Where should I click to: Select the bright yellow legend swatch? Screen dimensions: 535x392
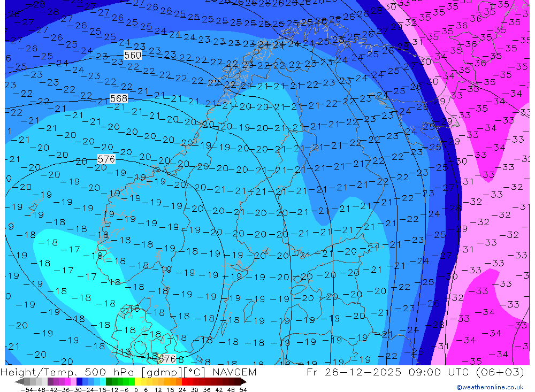coord(137,381)
